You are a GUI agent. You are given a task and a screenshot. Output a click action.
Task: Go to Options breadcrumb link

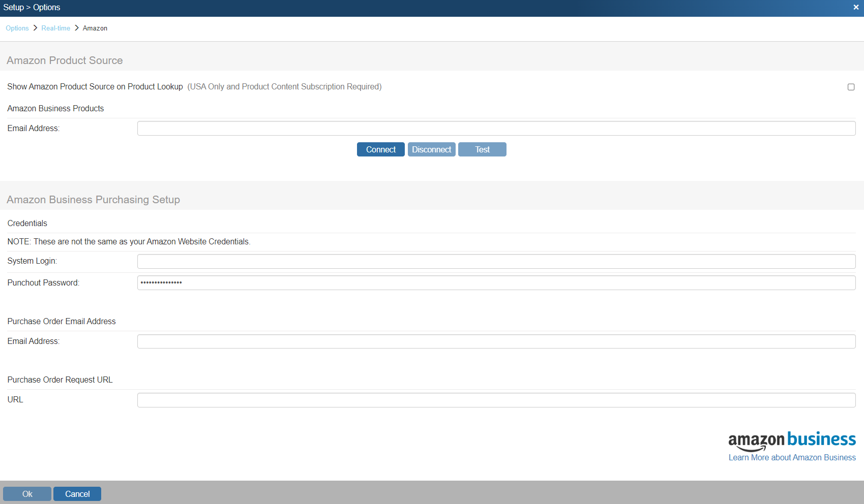17,28
